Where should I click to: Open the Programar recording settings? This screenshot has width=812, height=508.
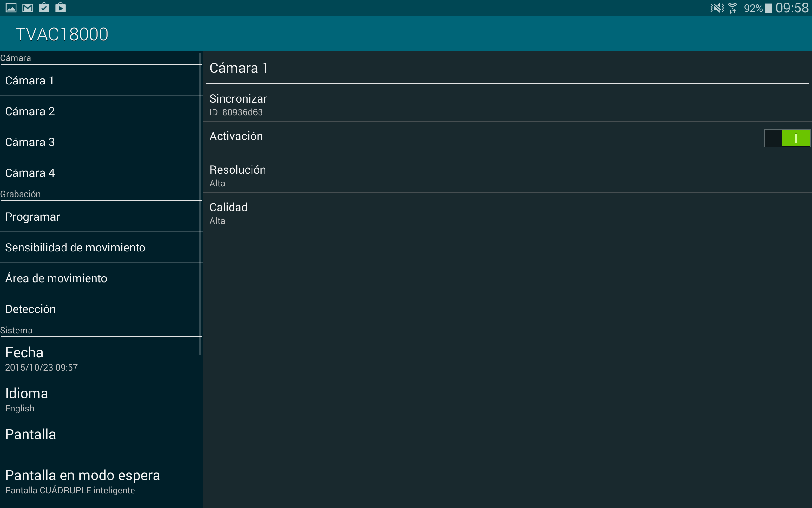pos(101,217)
